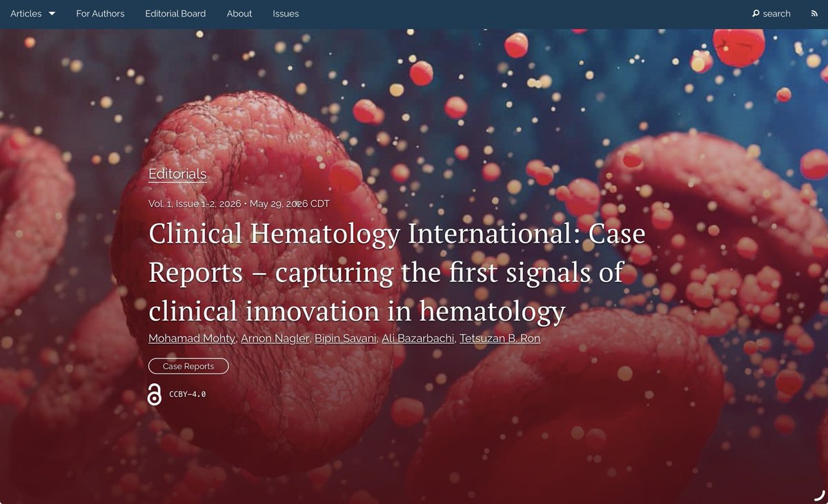The width and height of the screenshot is (828, 504).
Task: Open the About menu item
Action: coord(239,14)
